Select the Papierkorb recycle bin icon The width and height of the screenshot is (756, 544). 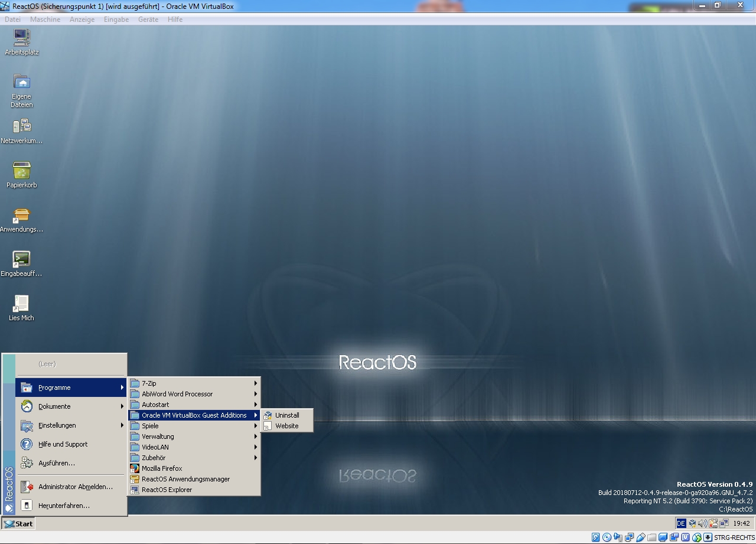[x=22, y=175]
